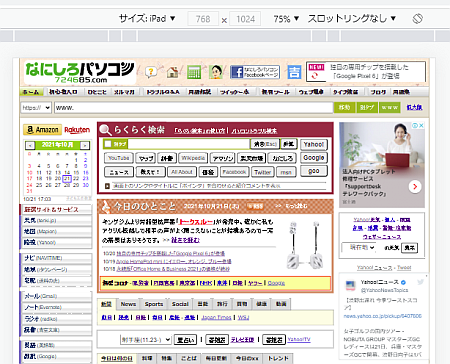Click the blue 吉 fortune icon
This screenshot has height=364, width=450.
tap(294, 72)
